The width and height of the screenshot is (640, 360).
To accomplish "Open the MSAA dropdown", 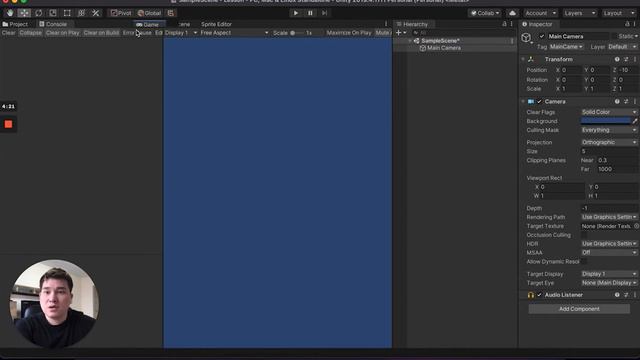I will pos(609,252).
